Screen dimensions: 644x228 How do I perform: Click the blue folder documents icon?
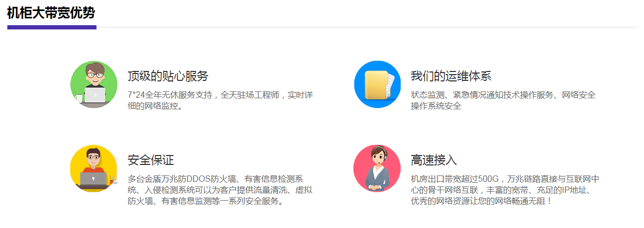377,84
